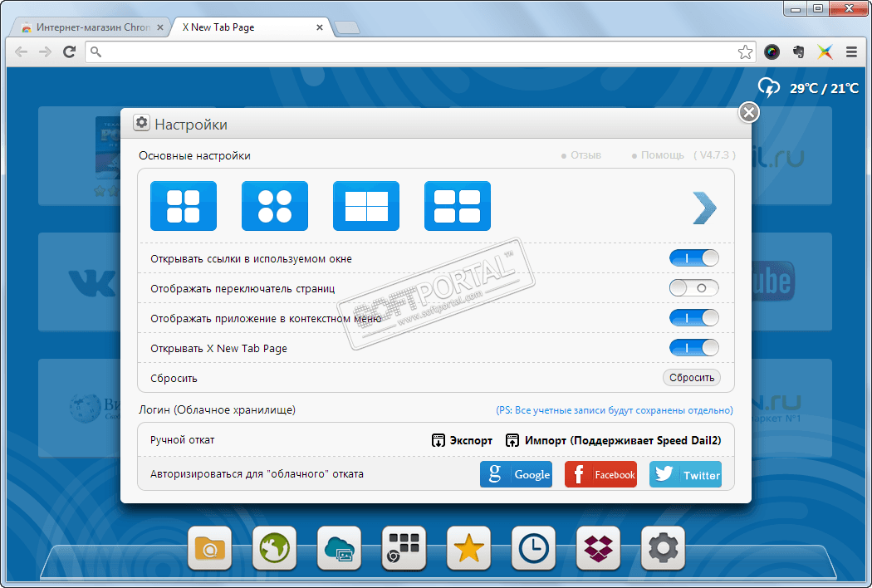Close the Интернет-магазин Chrome tab

(x=160, y=27)
